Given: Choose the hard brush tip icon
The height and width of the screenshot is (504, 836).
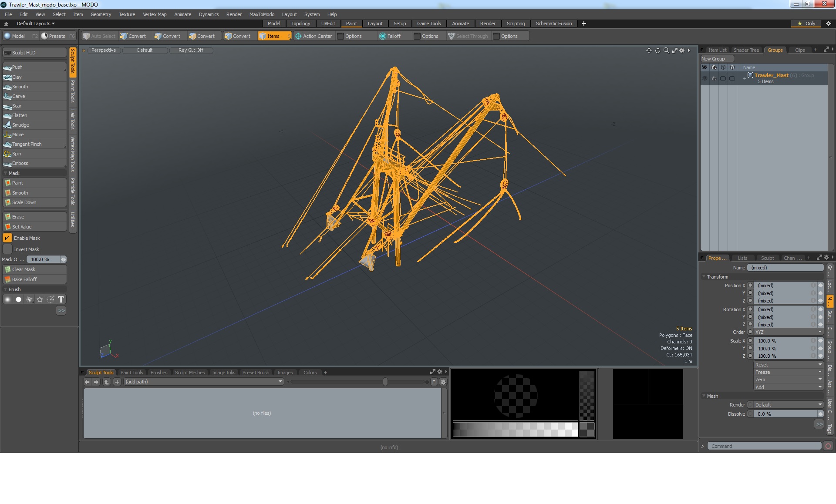Looking at the screenshot, I should coord(18,299).
